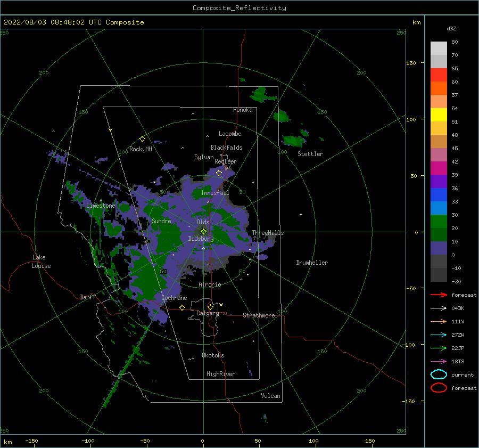Click the red forecast arrow in legend

click(439, 295)
